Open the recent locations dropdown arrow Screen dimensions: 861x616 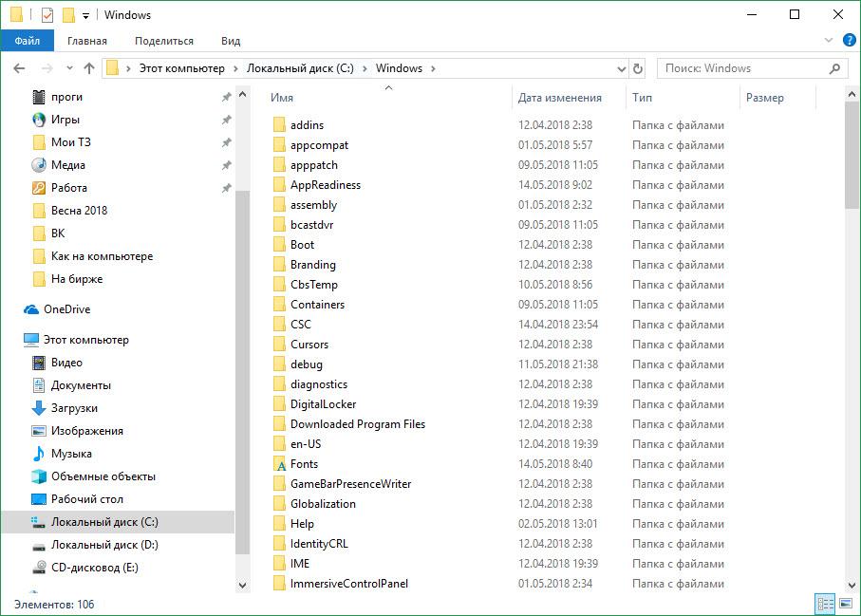pos(69,68)
